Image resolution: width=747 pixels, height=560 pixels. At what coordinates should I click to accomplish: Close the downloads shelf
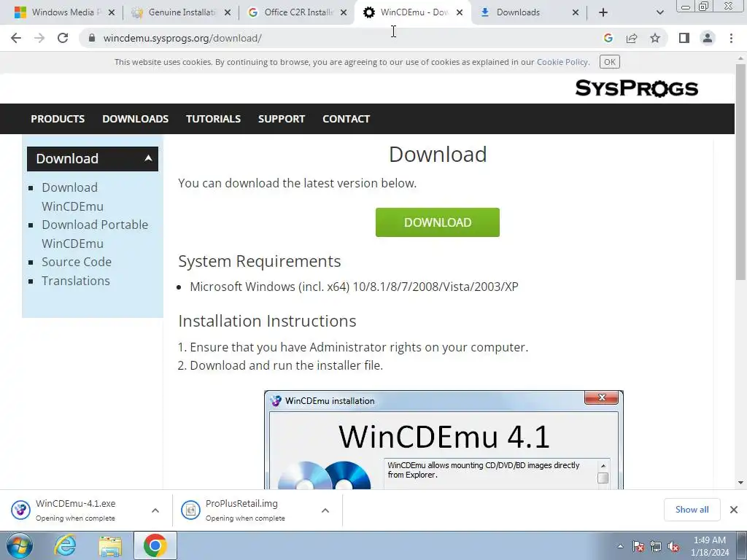[734, 510]
